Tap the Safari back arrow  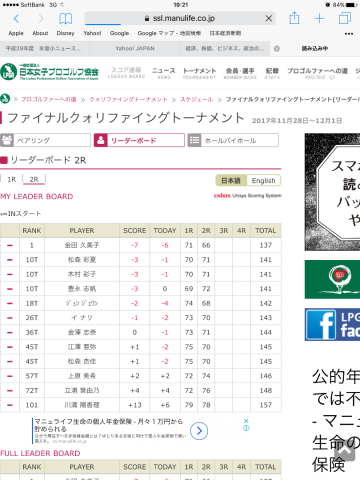[16, 19]
